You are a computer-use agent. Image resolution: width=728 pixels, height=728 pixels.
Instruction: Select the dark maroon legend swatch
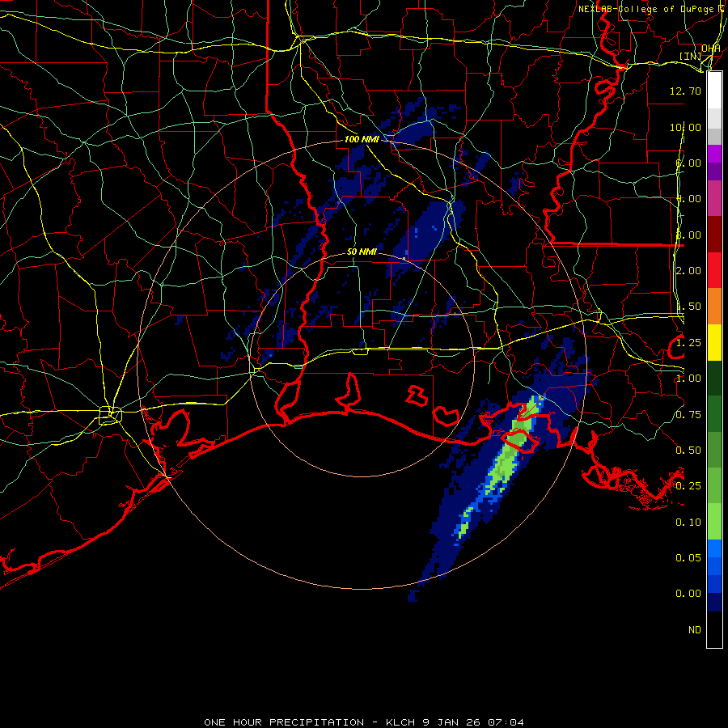[714, 235]
